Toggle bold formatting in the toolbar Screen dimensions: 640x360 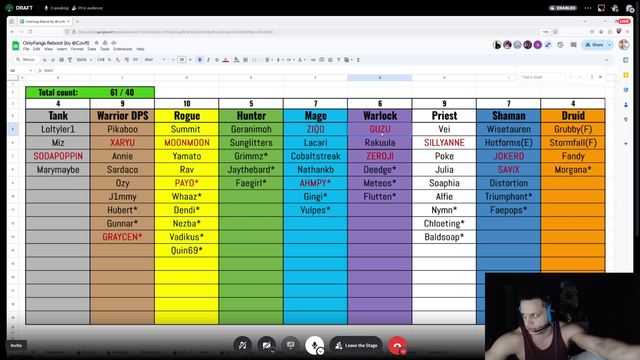200,60
